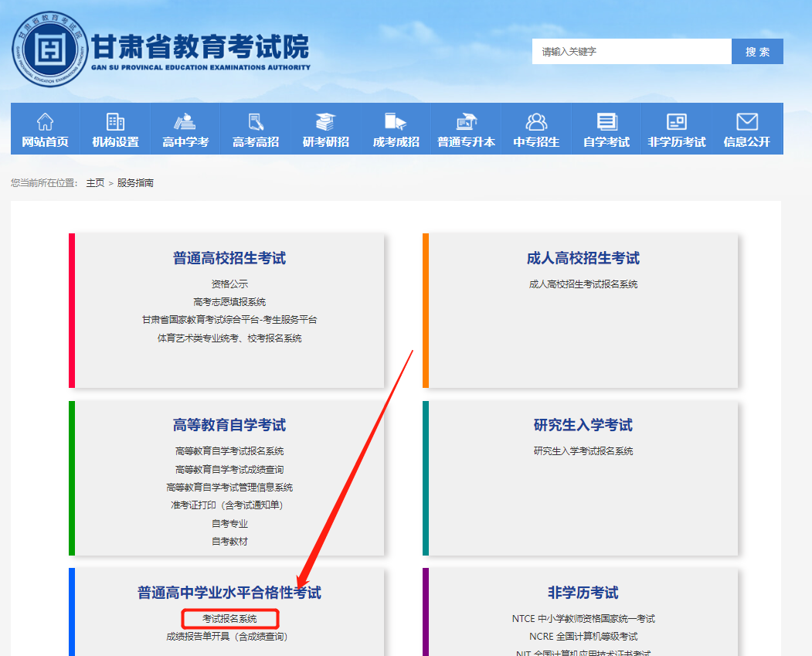This screenshot has width=812, height=656.
Task: Open the 研考研招 graduation cap icon
Action: pyautogui.click(x=325, y=122)
